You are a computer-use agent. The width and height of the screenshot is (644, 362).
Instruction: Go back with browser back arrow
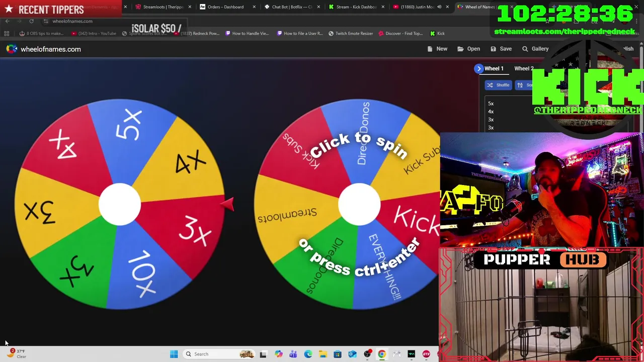7,21
